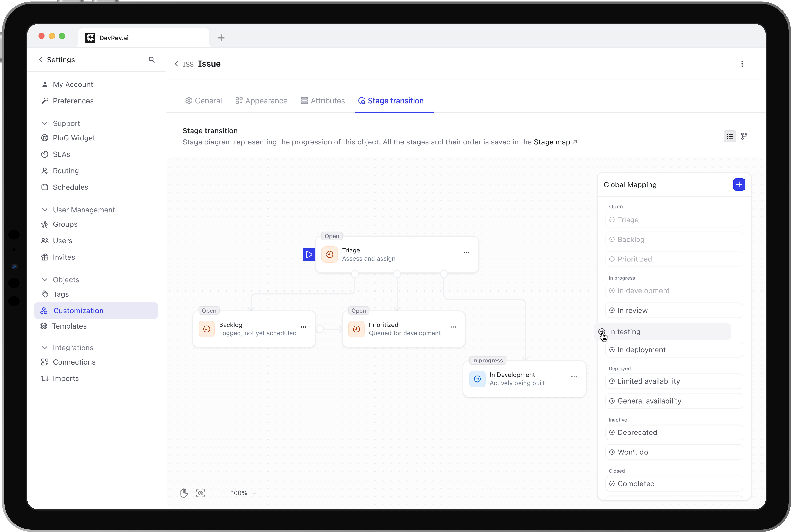Screen dimensions: 791x532
Task: Open the Appearance tab
Action: (261, 101)
